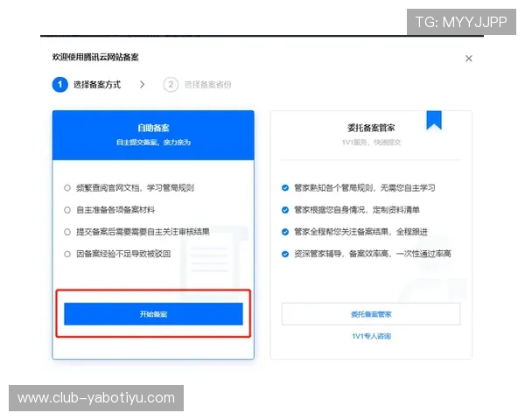This screenshot has width=525, height=420.
Task: Close the 腾讯云网站备案 dialog
Action: coord(469,59)
